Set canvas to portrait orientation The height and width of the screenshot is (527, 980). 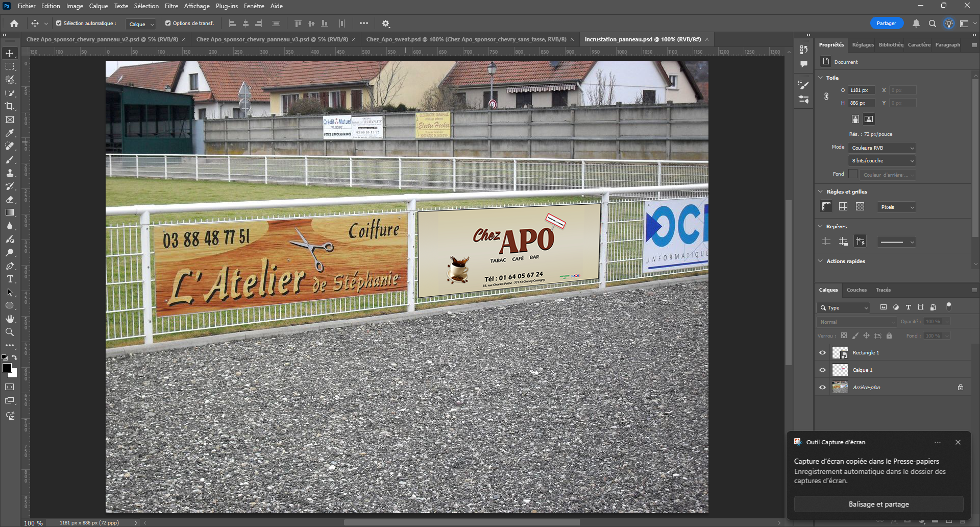click(855, 119)
